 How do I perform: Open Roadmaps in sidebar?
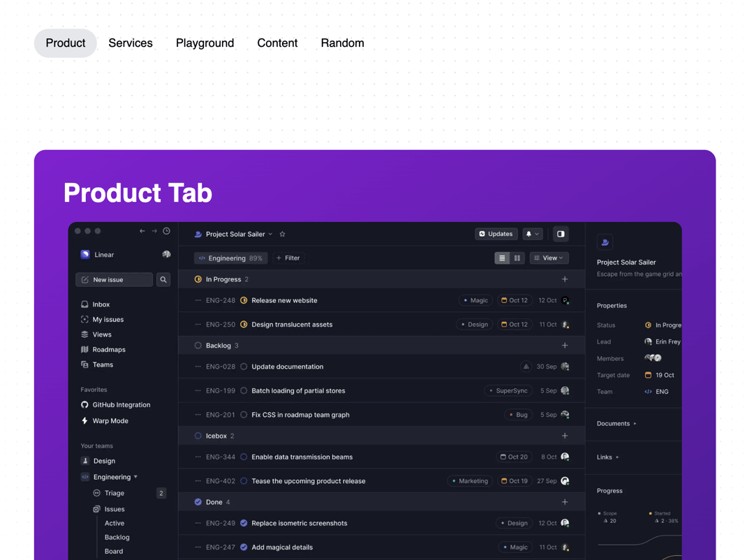click(103, 349)
